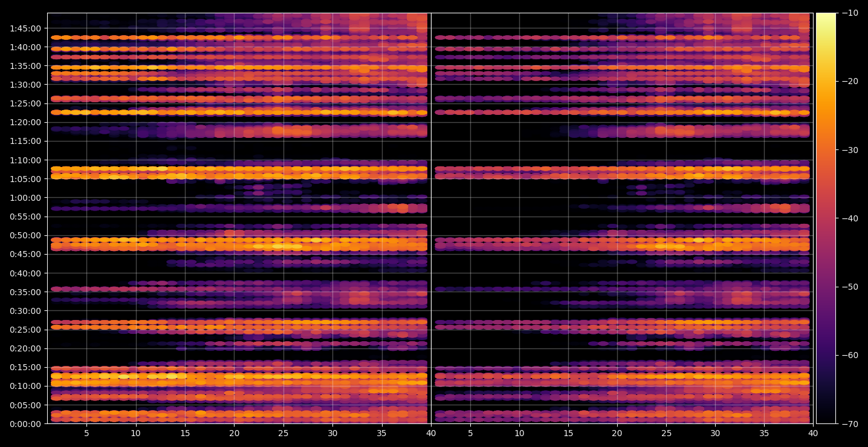Viewport: 868px width, 447px height.
Task: Pick the −40 colorbar scale label
Action: 849,218
